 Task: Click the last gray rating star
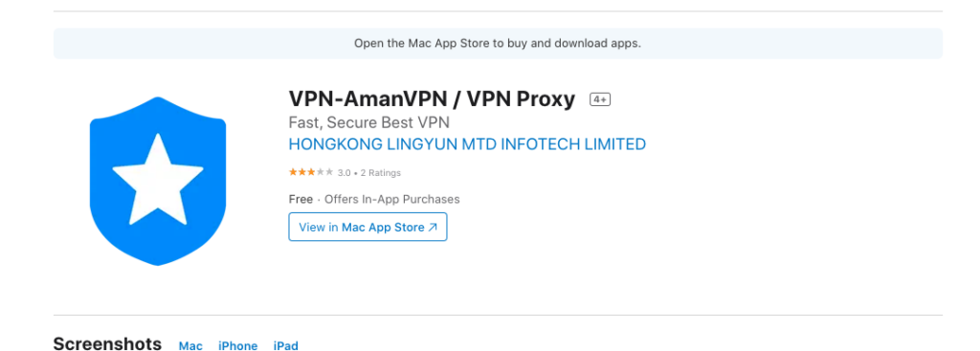tap(329, 172)
